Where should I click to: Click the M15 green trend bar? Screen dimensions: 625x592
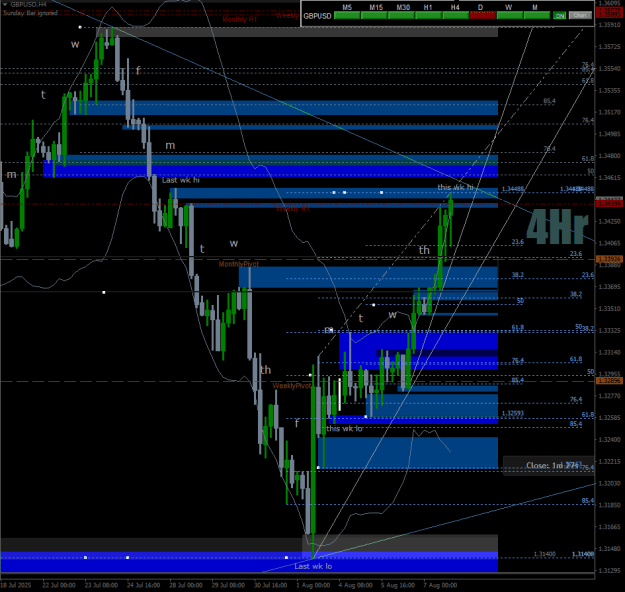click(x=374, y=16)
